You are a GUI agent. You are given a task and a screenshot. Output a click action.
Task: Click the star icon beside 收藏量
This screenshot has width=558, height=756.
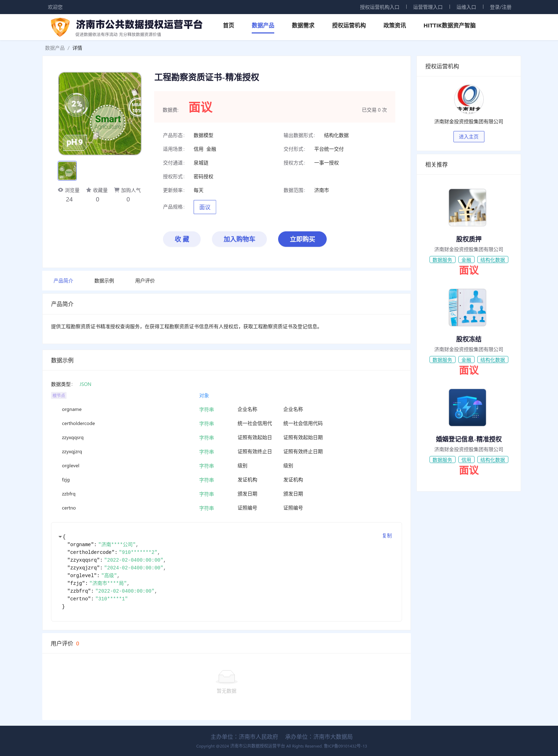tap(89, 190)
